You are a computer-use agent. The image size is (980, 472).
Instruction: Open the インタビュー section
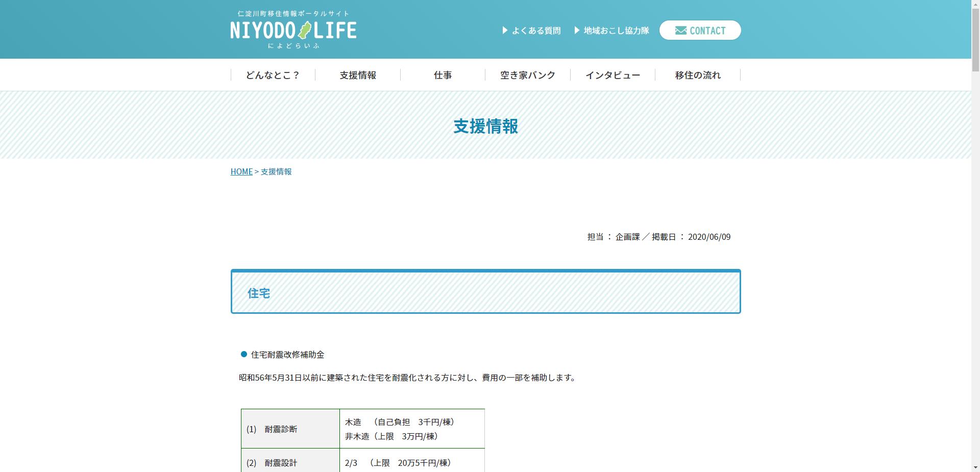click(x=612, y=74)
